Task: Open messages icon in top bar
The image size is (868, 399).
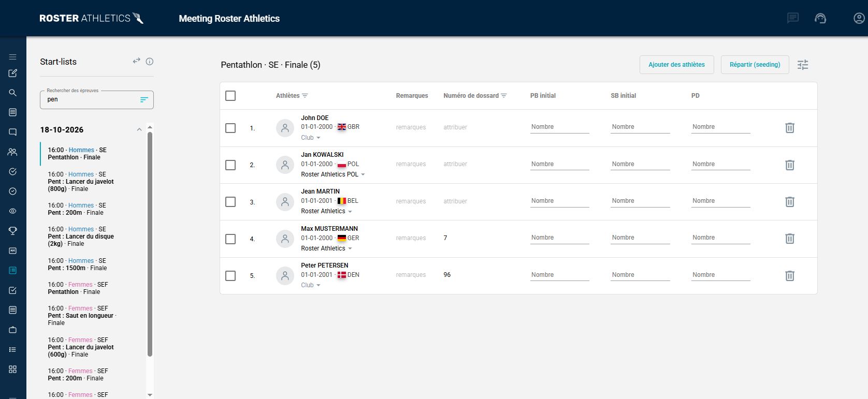Action: coord(793,18)
